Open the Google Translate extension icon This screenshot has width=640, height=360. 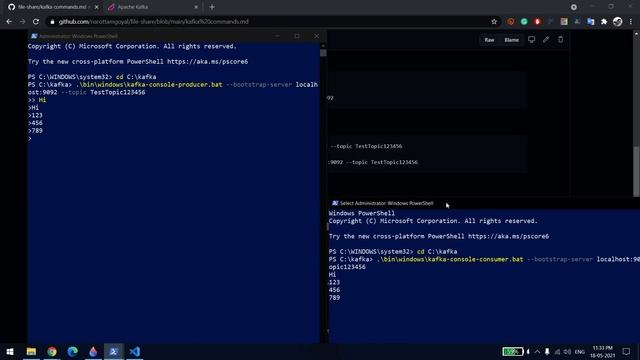pos(591,22)
